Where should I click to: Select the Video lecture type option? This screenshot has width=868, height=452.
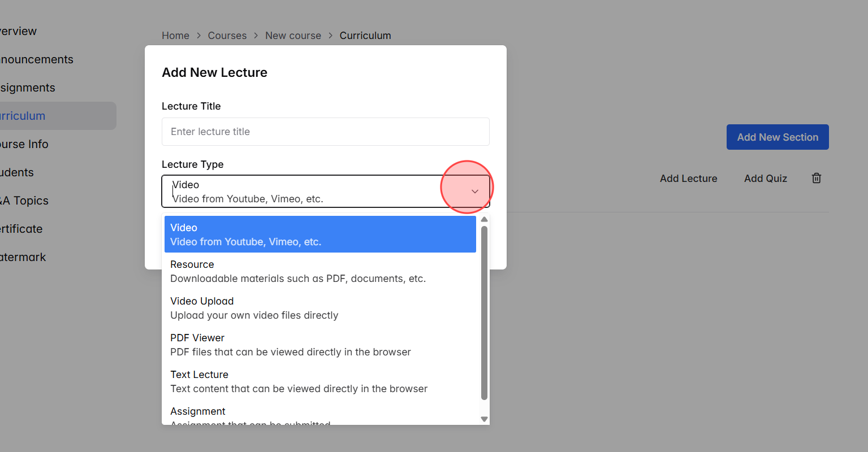coord(320,233)
